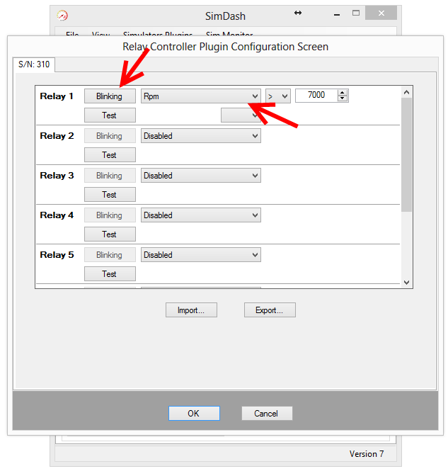
Task: Click the Import... button
Action: (x=191, y=310)
